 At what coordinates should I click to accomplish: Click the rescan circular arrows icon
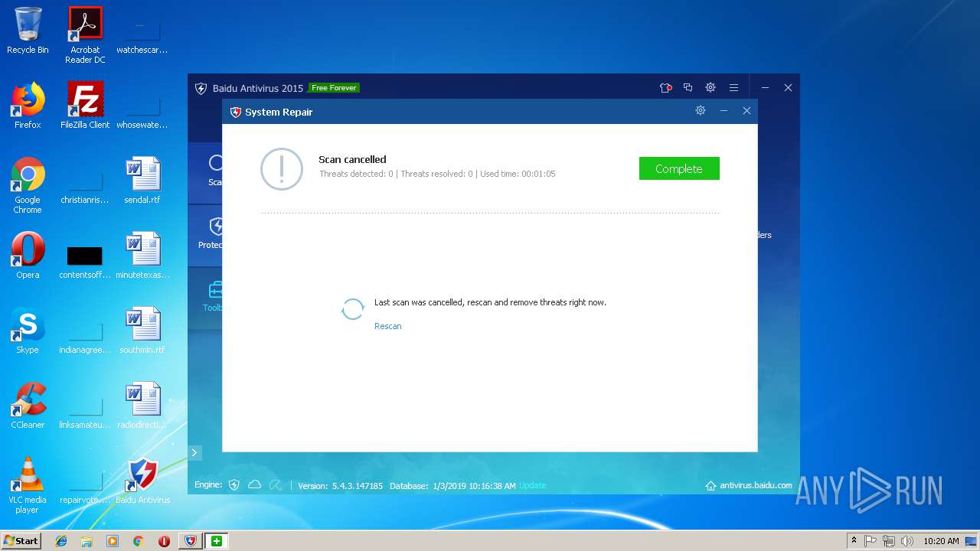353,309
